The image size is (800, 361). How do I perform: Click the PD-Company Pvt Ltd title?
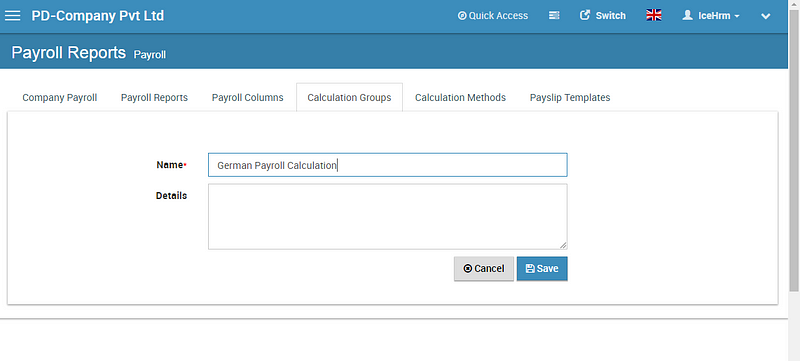pos(97,16)
